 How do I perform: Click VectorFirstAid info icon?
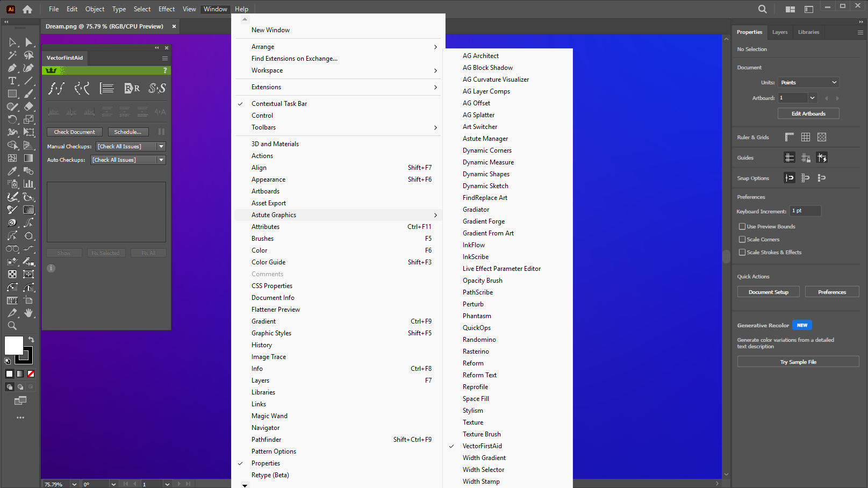point(51,268)
